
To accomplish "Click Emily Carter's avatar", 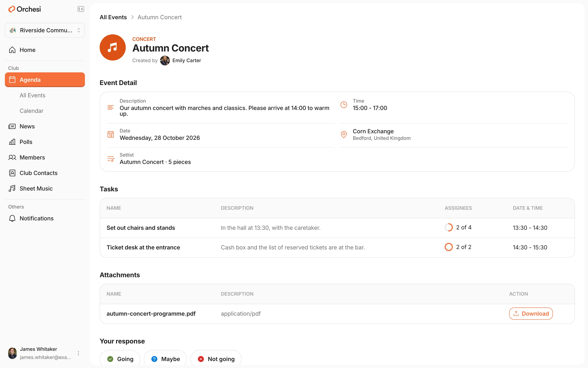I will [x=165, y=60].
